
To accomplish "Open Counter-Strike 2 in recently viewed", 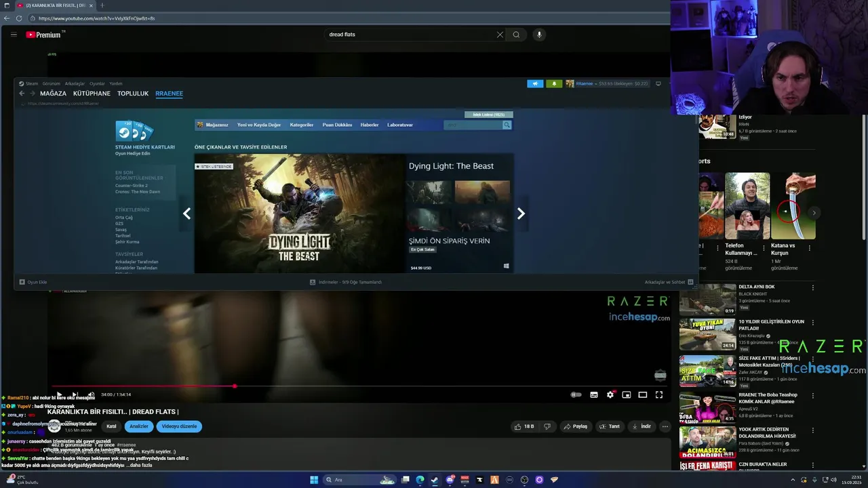I will (132, 185).
